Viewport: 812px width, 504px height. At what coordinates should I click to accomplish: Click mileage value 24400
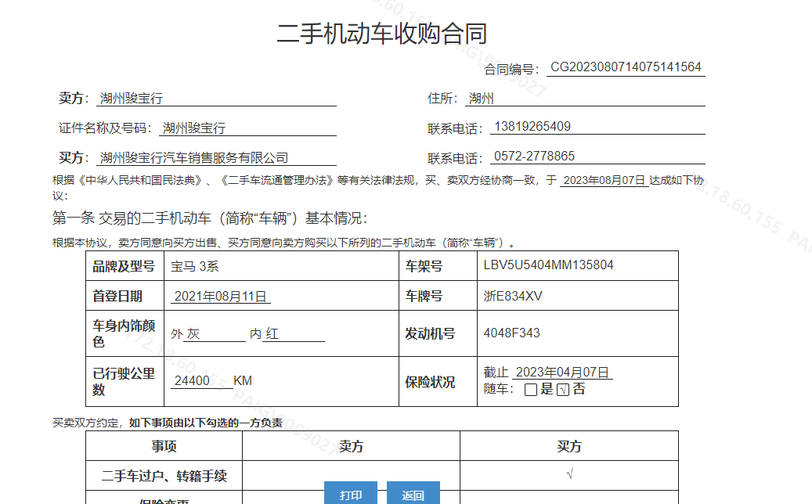(x=192, y=381)
